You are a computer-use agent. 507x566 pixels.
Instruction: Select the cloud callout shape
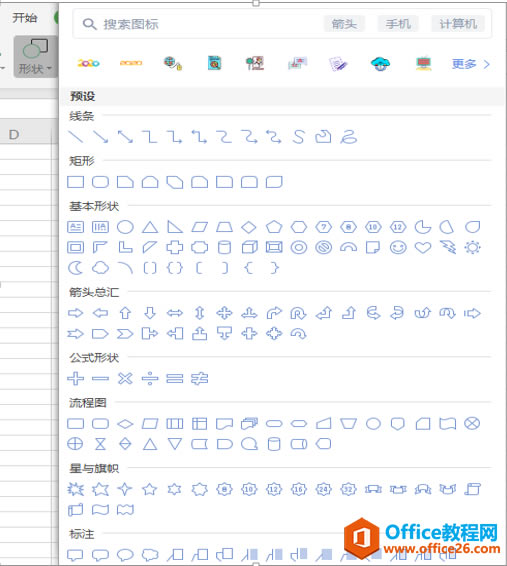(150, 555)
